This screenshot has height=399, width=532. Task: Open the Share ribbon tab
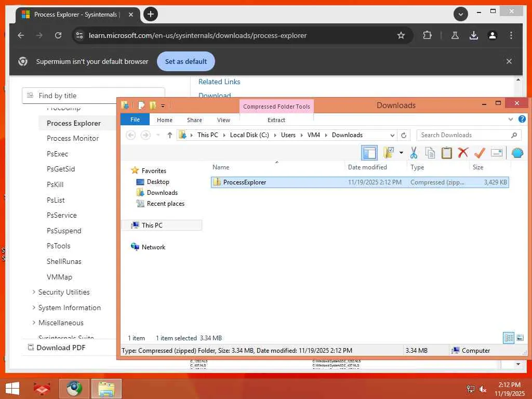(194, 120)
